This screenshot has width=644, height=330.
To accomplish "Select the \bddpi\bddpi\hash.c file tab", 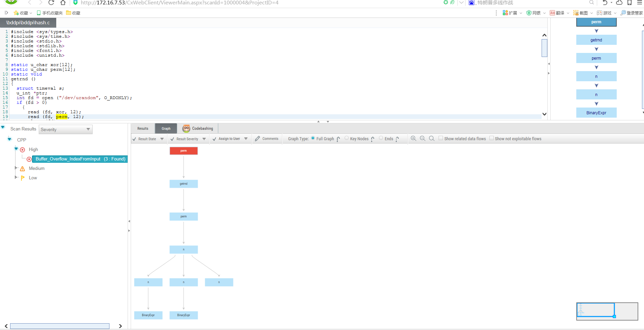I will click(x=28, y=23).
